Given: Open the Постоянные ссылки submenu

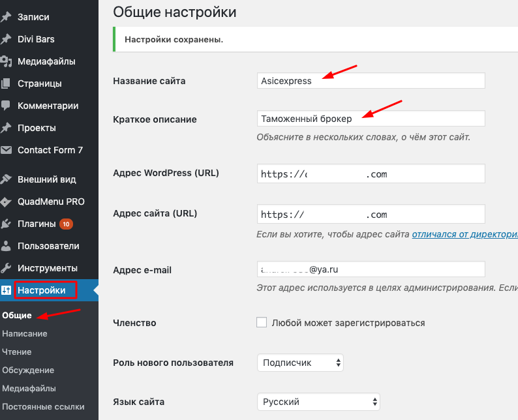Looking at the screenshot, I should coord(43,407).
